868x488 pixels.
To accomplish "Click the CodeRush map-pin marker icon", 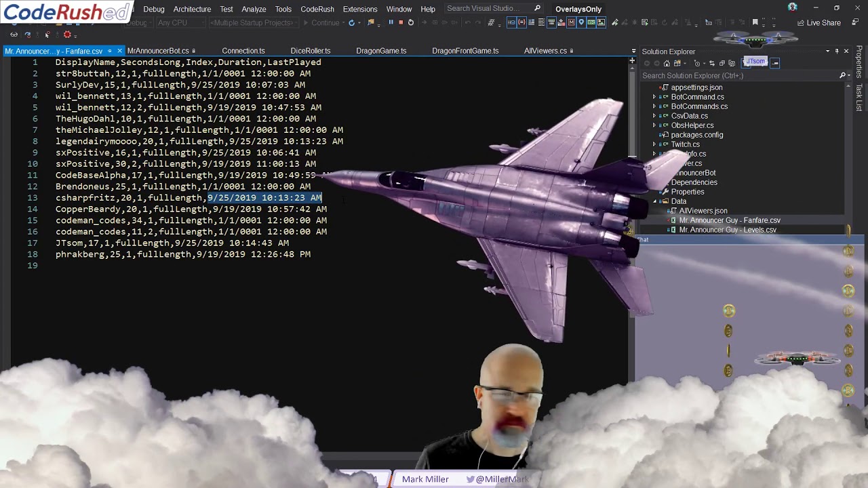I will pyautogui.click(x=581, y=22).
